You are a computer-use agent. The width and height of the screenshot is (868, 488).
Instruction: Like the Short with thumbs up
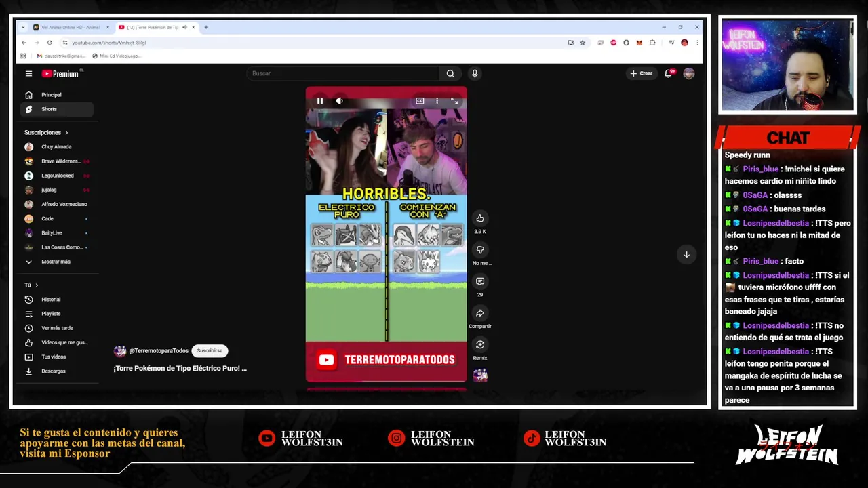(x=480, y=218)
